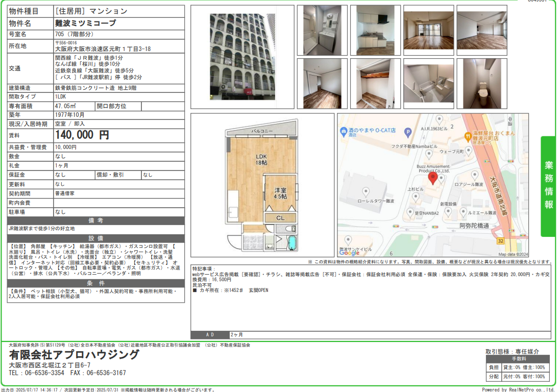Click the route 32 road sign on map

pyautogui.click(x=500, y=240)
